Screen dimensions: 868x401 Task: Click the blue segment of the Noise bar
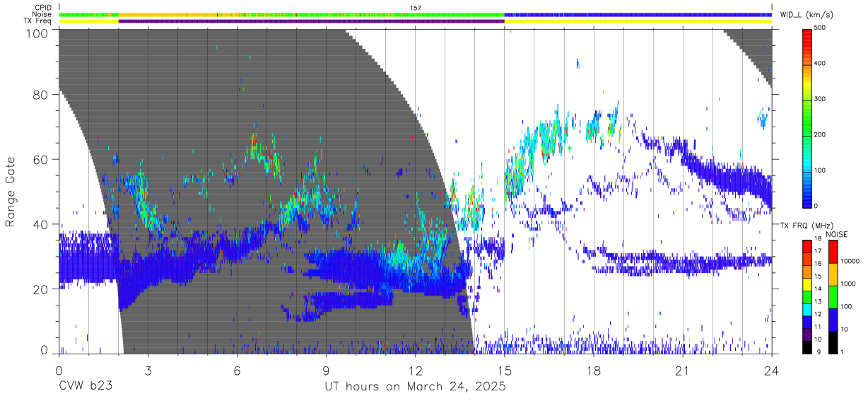pos(638,14)
